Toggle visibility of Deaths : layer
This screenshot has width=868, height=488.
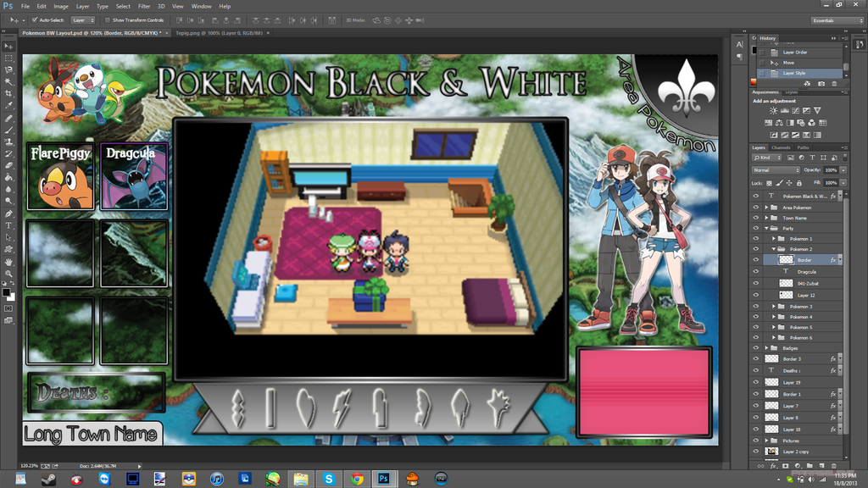click(x=755, y=370)
